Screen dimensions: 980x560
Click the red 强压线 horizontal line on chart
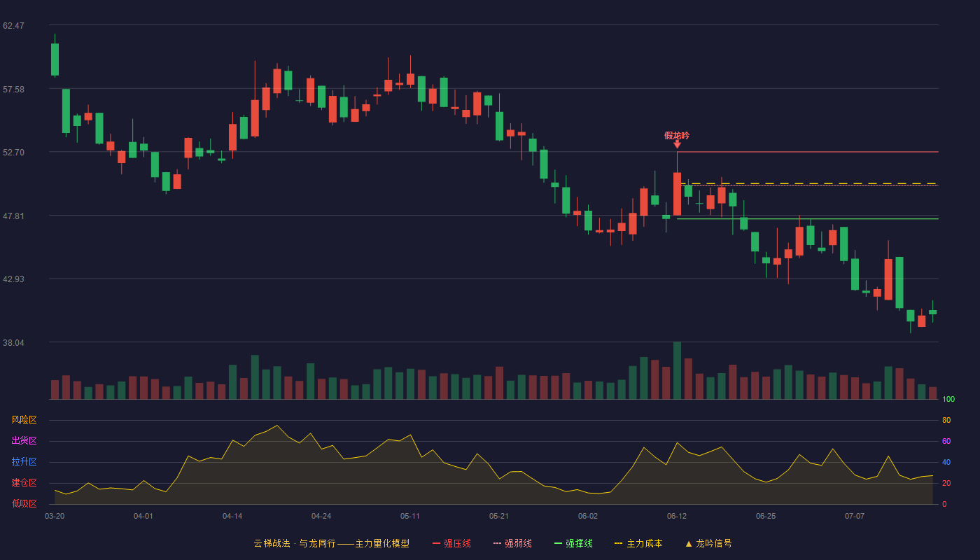pos(808,152)
